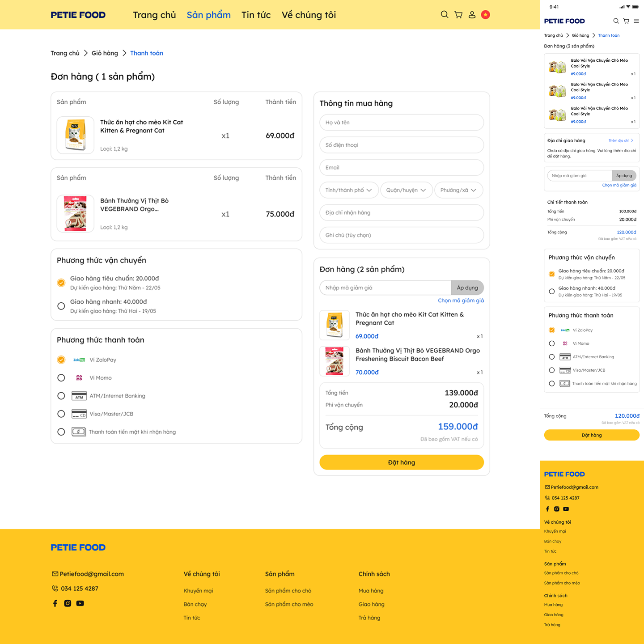The image size is (644, 644).
Task: Click Giỏ hàng in the desktop breadcrumb
Action: tap(105, 53)
